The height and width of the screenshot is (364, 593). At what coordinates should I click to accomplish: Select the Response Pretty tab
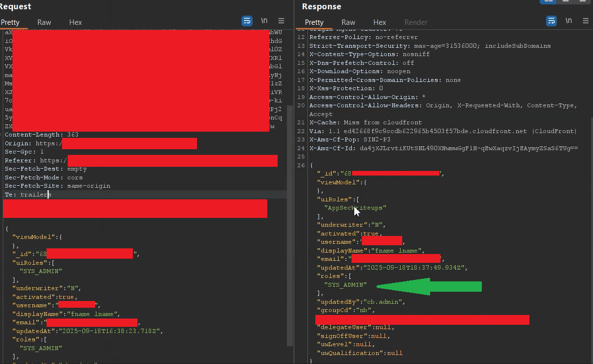click(x=314, y=22)
